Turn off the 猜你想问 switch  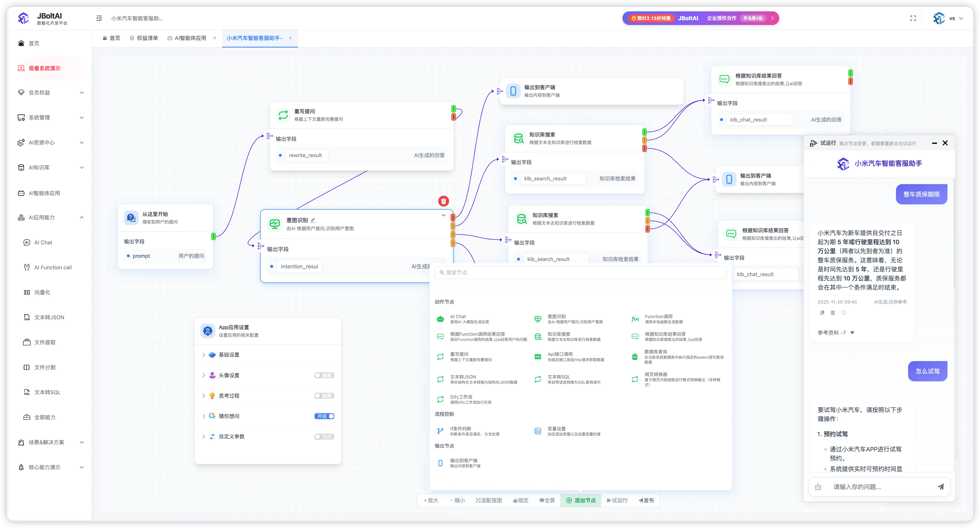[x=324, y=416]
